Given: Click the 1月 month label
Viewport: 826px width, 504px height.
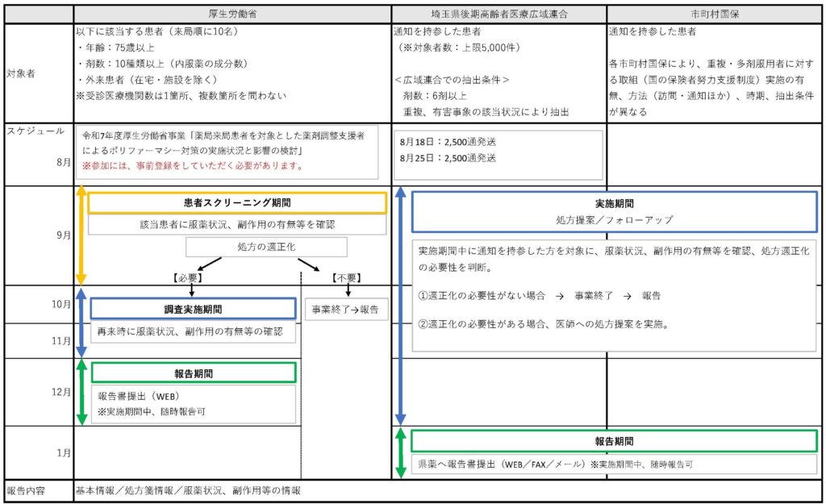Looking at the screenshot, I should (63, 453).
